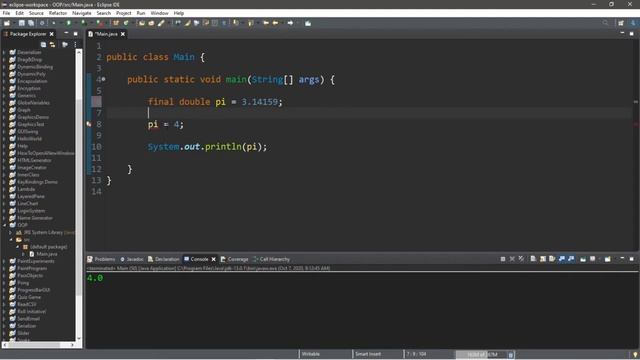This screenshot has width=640, height=360.
Task: Open the Coverage tab
Action: click(x=235, y=259)
